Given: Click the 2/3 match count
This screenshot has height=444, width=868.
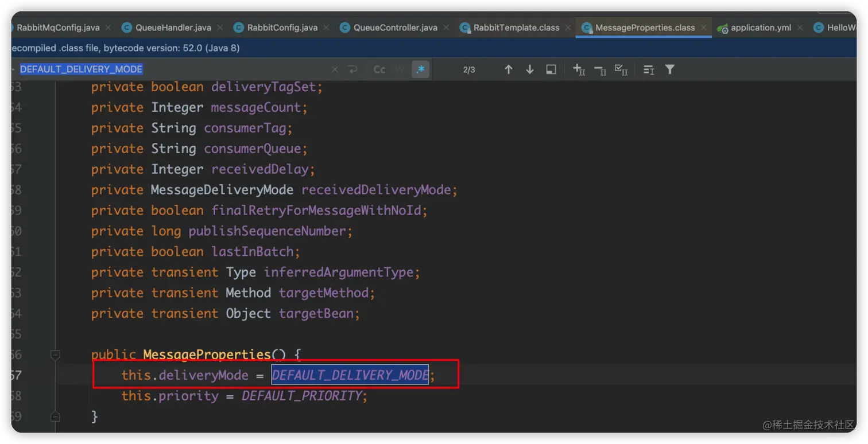Looking at the screenshot, I should pyautogui.click(x=469, y=69).
